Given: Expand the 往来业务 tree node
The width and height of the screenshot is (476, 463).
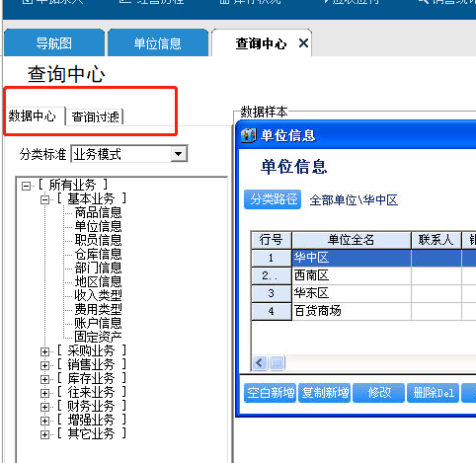Looking at the screenshot, I should click(44, 393).
